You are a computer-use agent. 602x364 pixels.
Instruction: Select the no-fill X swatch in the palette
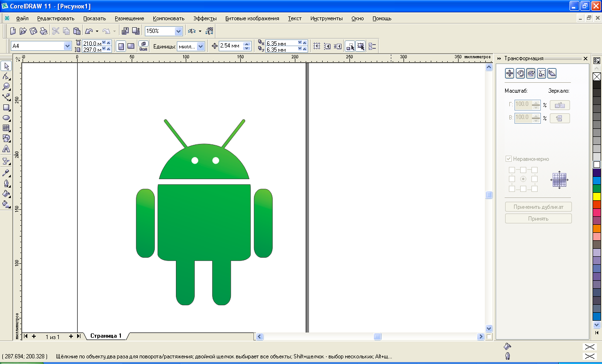tap(597, 77)
